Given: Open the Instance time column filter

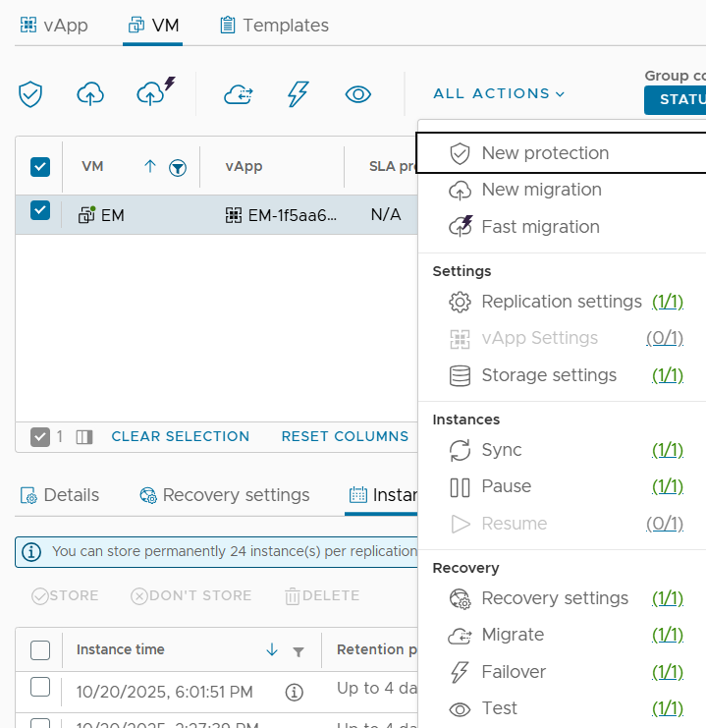Looking at the screenshot, I should click(299, 651).
